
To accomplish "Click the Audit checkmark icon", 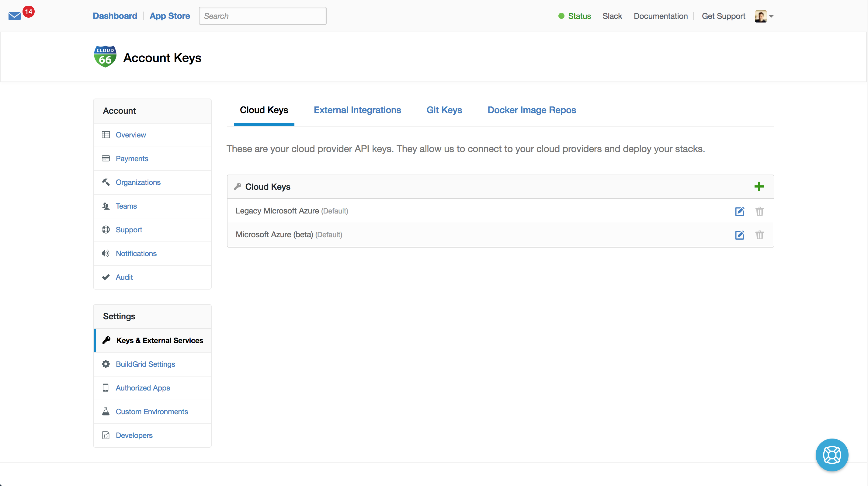I will click(x=106, y=277).
